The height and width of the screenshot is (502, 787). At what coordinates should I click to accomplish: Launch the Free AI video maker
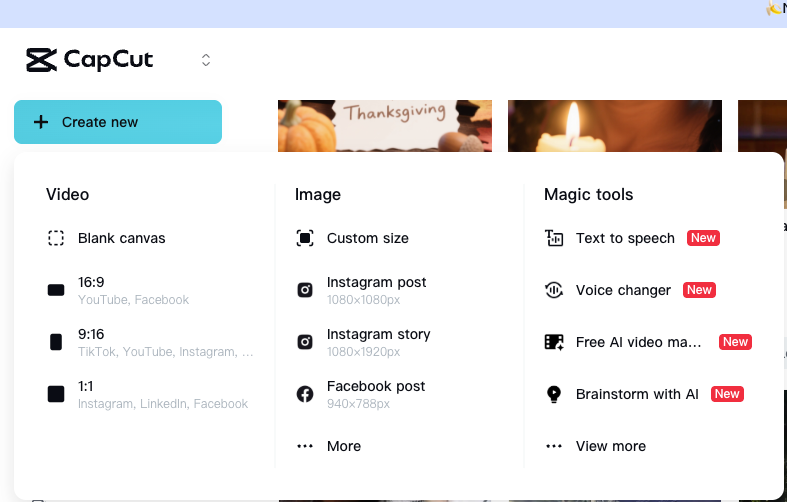(x=638, y=342)
